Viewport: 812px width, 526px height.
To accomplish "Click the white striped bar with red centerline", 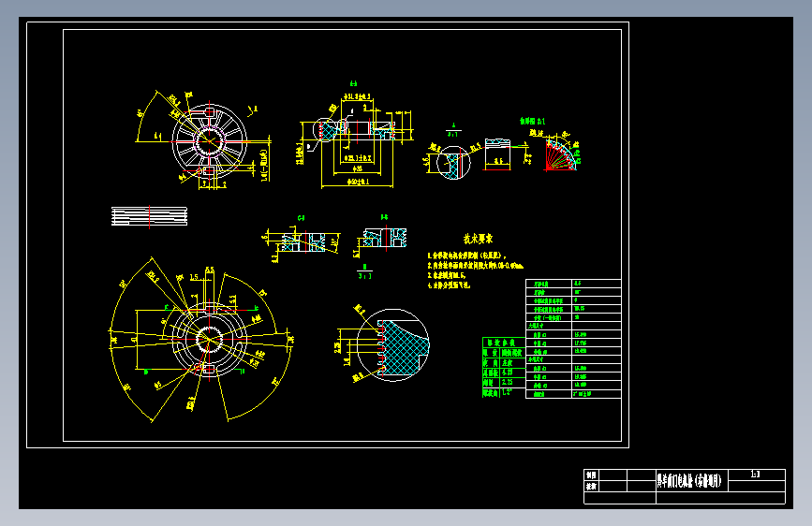I will [x=149, y=216].
